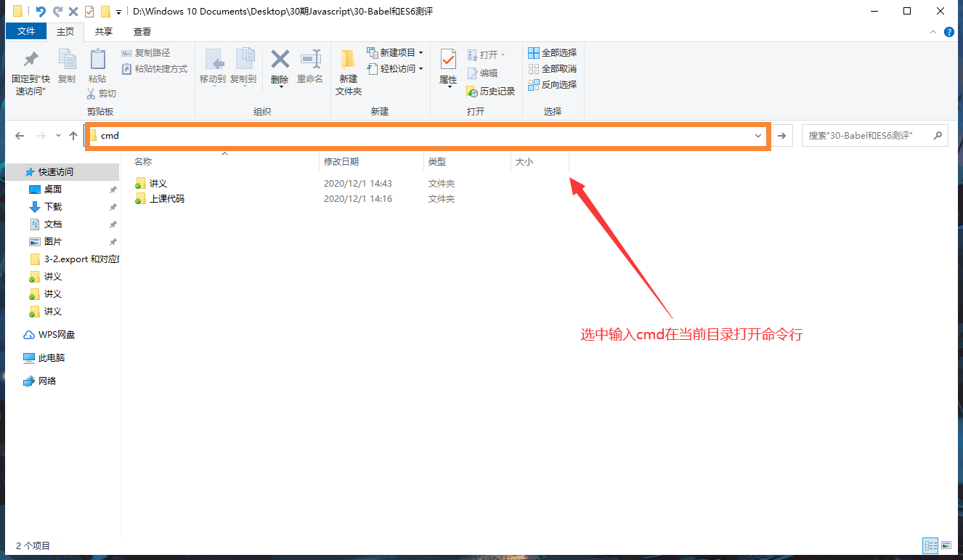Click Paste shortcut (粘贴快捷方式)
Image resolution: width=963 pixels, height=560 pixels.
click(154, 69)
